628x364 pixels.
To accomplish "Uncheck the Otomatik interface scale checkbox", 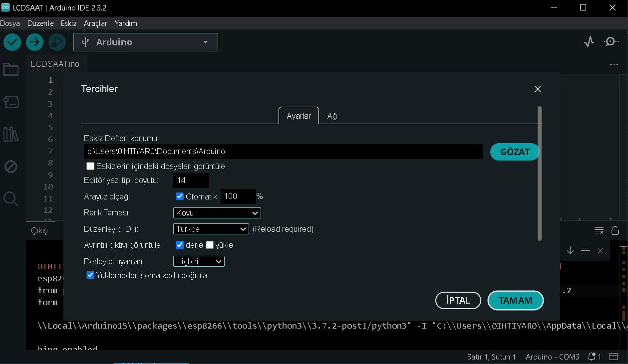I will pos(180,196).
